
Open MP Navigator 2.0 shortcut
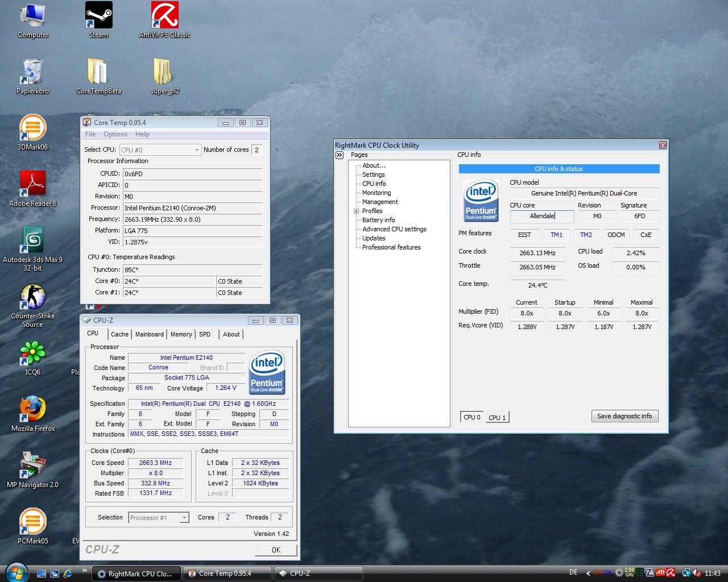tap(32, 471)
